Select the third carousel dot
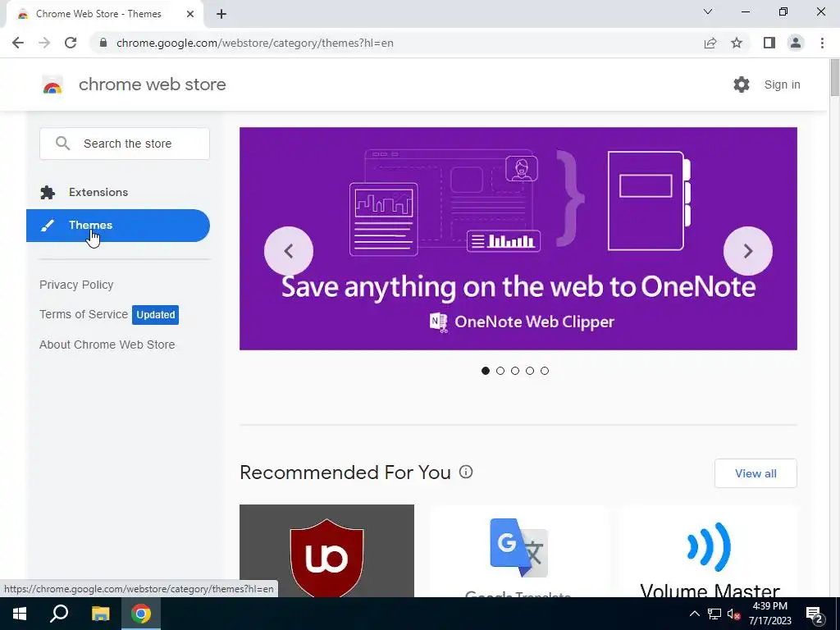The height and width of the screenshot is (630, 840). pyautogui.click(x=515, y=371)
